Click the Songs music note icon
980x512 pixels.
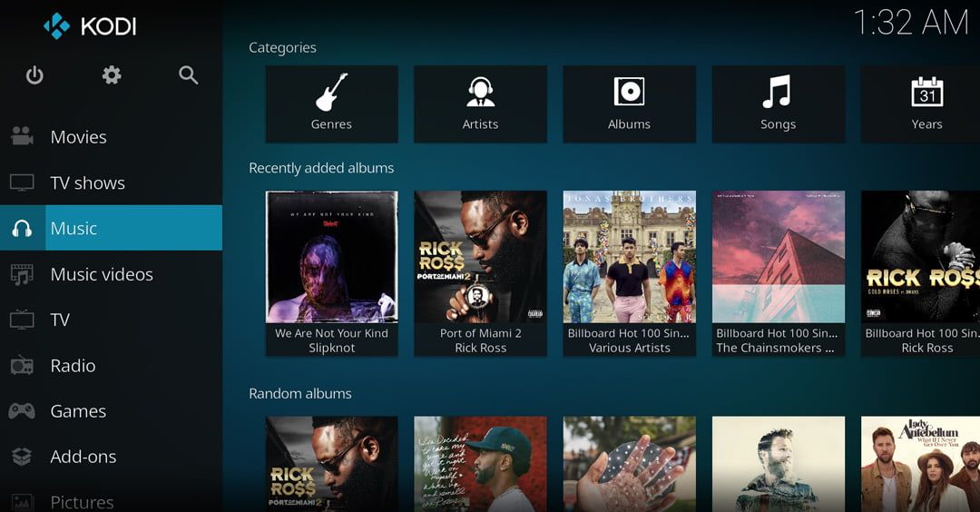[x=777, y=92]
